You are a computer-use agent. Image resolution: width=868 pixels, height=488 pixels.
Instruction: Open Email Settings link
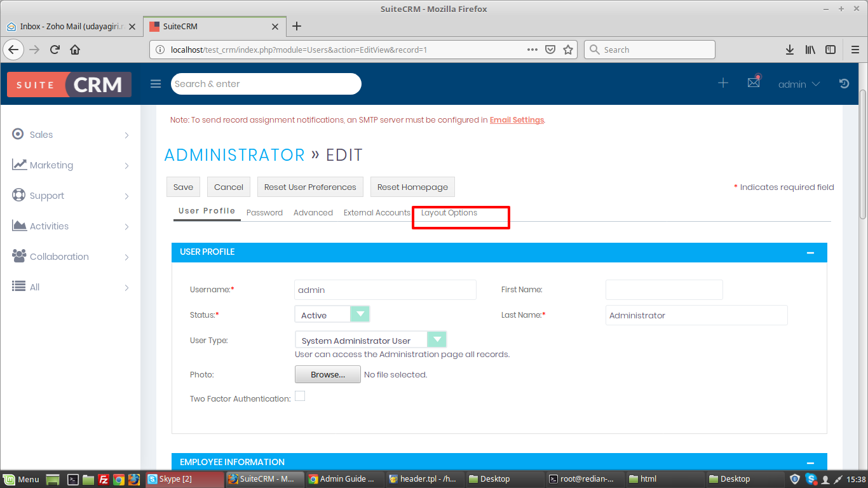(517, 119)
